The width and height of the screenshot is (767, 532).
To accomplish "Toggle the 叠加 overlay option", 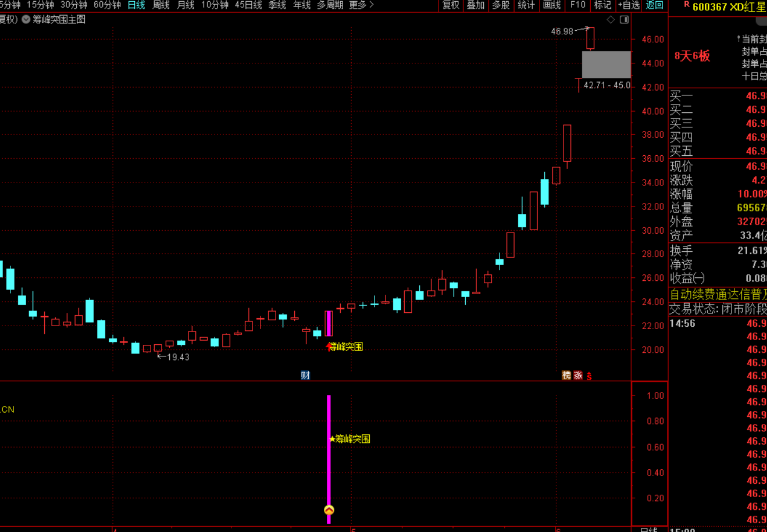I will click(x=476, y=5).
